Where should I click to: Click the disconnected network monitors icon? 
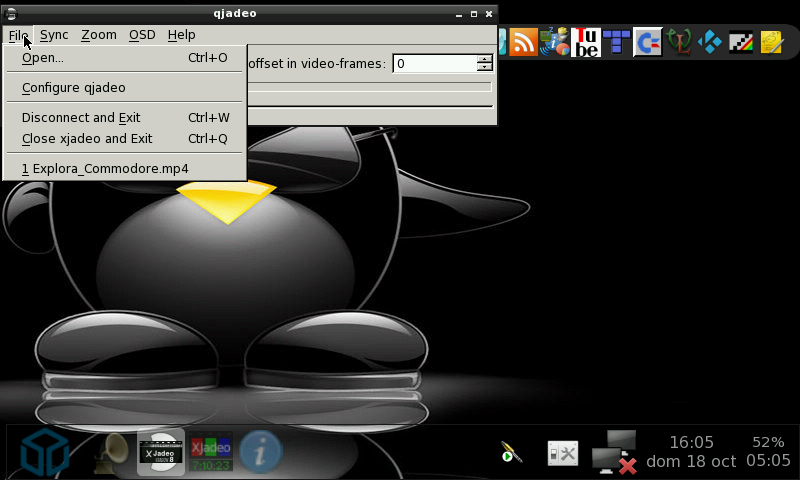[615, 452]
